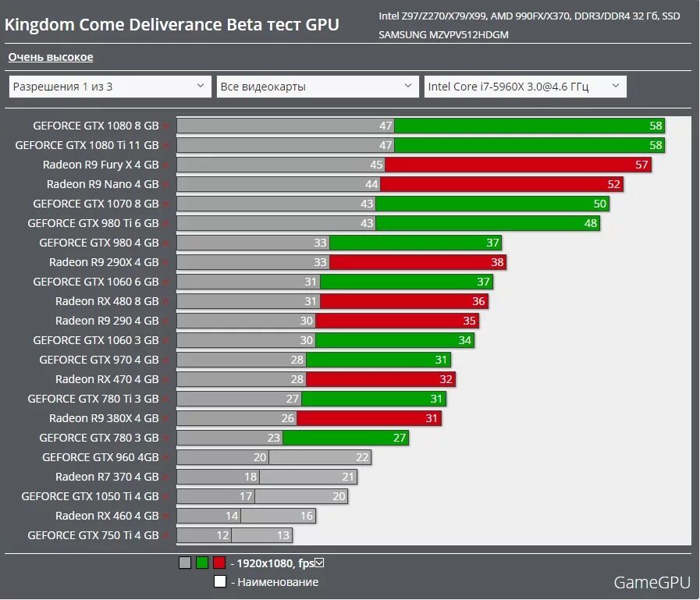The height and width of the screenshot is (600, 700).
Task: Toggle the 1920x1080 fps checkbox
Action: pos(319,563)
